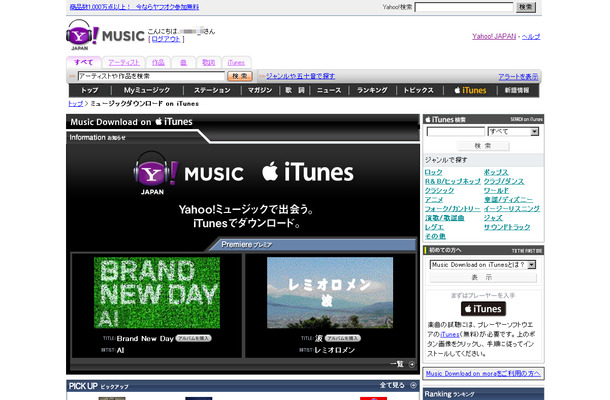Click the アルバムを購入 button for Brand New Day
Image resolution: width=610 pixels, height=400 pixels.
click(x=193, y=338)
